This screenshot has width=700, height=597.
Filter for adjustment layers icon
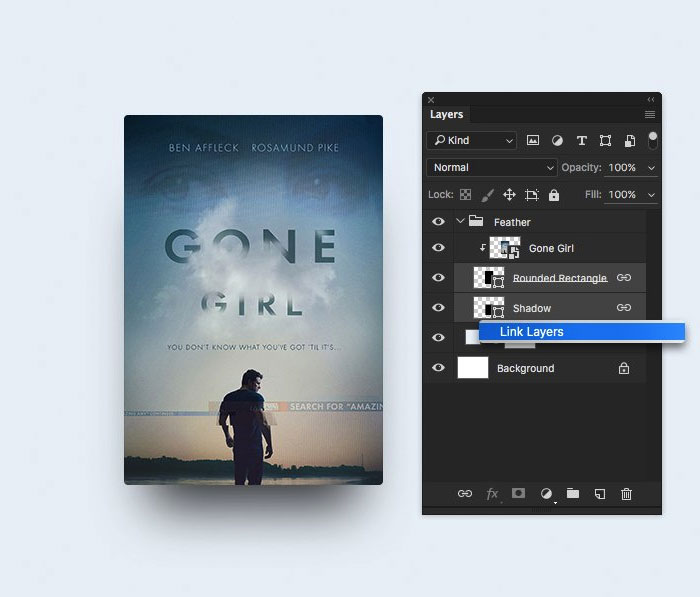click(x=557, y=141)
